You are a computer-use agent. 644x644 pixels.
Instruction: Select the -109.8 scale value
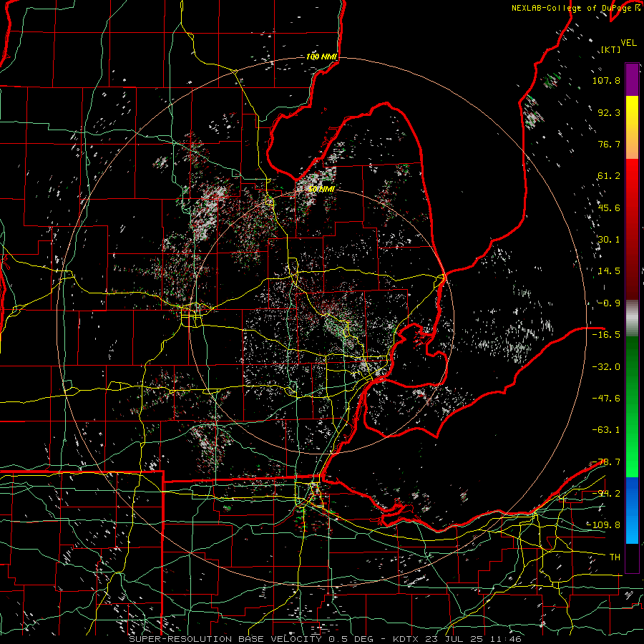(x=603, y=525)
